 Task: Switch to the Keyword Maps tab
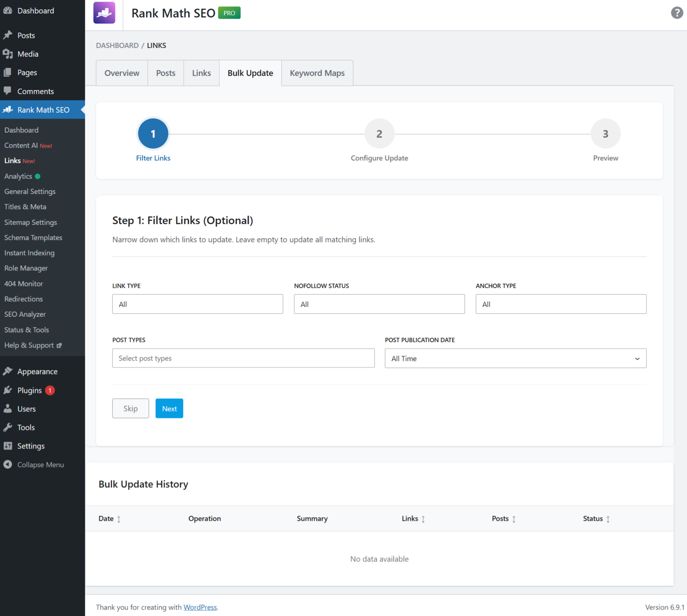[317, 73]
